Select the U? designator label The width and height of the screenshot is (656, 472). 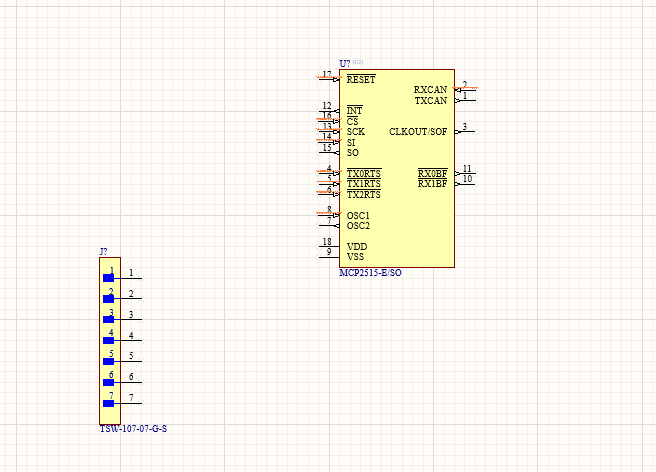coord(345,64)
